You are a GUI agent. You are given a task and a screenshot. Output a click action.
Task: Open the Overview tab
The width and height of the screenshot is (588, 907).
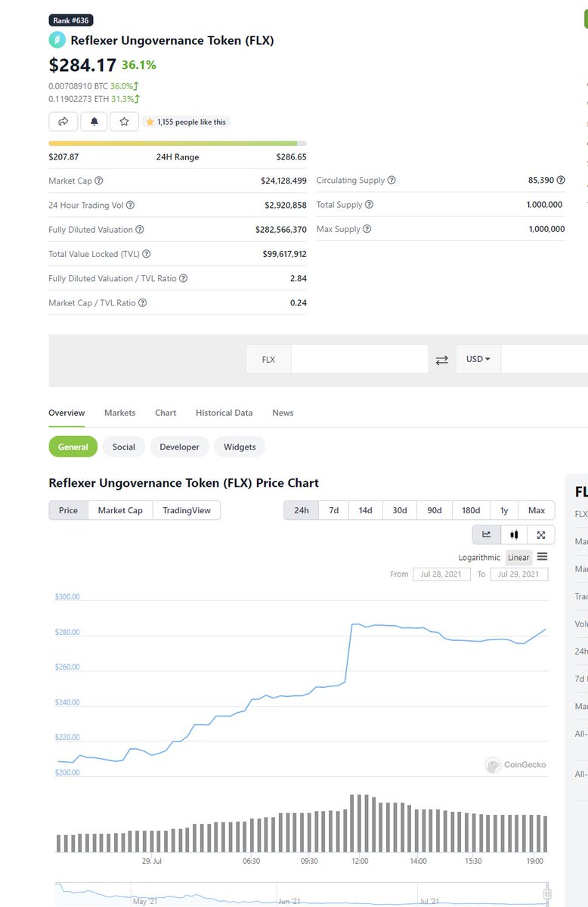point(67,413)
